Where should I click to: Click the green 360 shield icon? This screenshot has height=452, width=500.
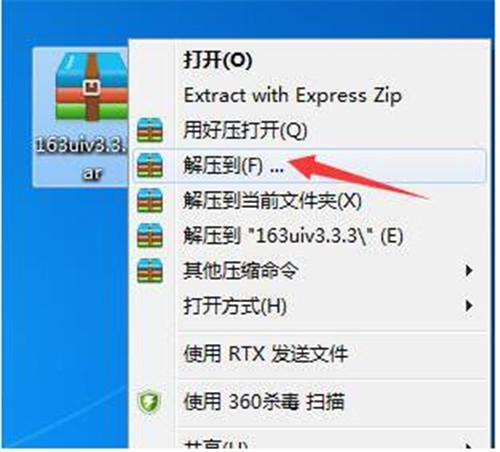tap(149, 402)
